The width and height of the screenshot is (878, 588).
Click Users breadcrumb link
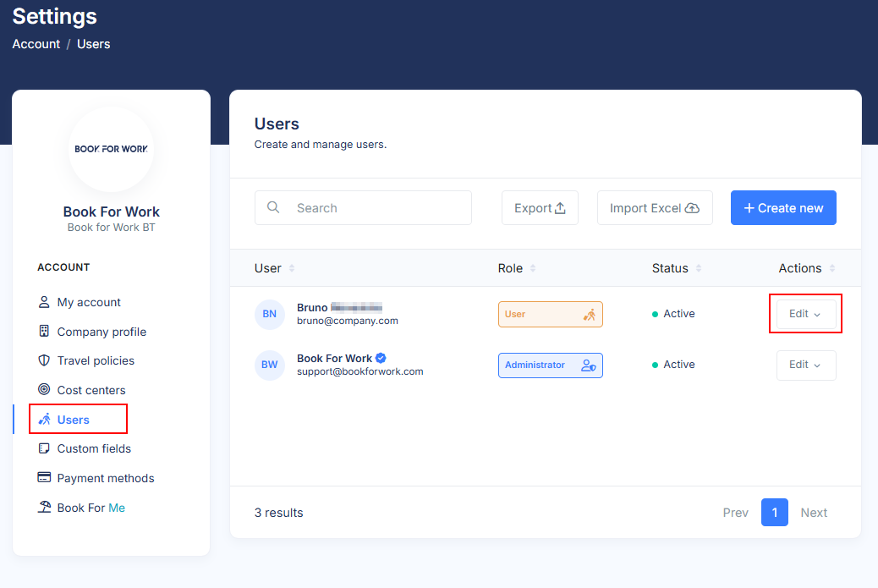pyautogui.click(x=94, y=44)
